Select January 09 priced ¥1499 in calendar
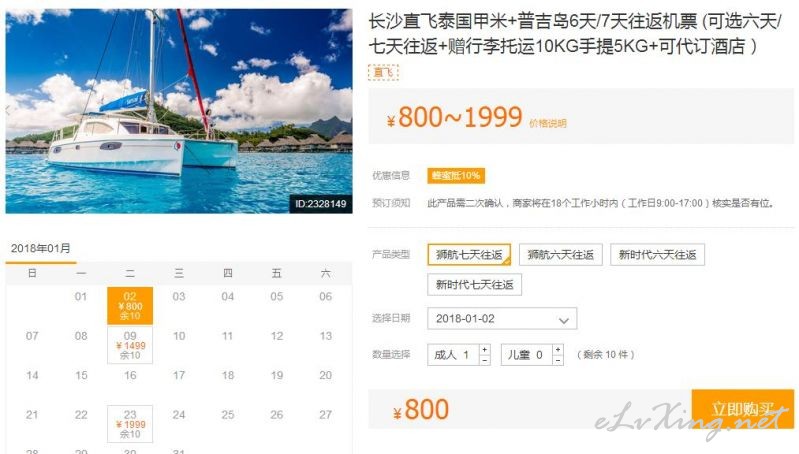The height and width of the screenshot is (454, 799). point(130,345)
